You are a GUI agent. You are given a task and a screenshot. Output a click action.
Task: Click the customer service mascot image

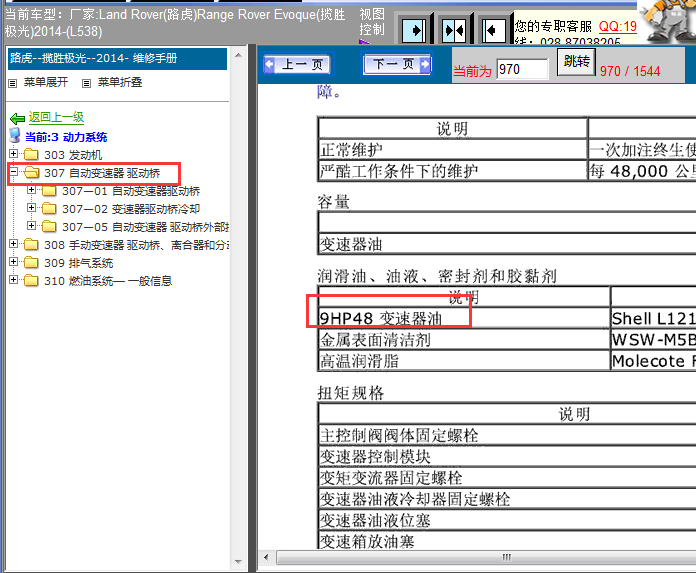click(668, 20)
